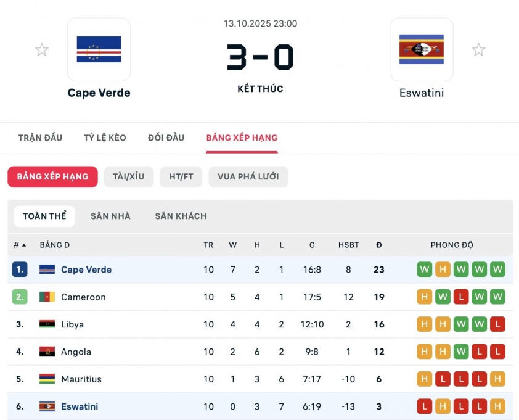The width and height of the screenshot is (519, 420).
Task: Select the TÀI/XỈU filter button
Action: (128, 176)
